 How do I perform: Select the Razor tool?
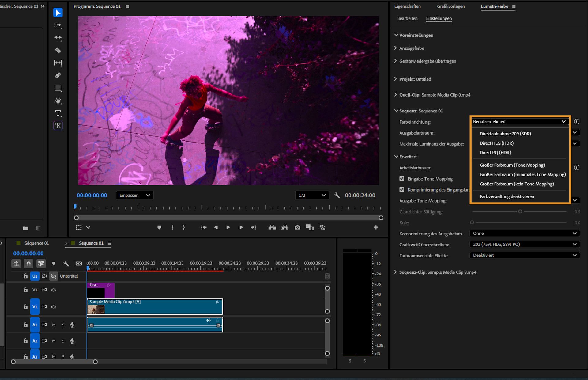point(58,50)
